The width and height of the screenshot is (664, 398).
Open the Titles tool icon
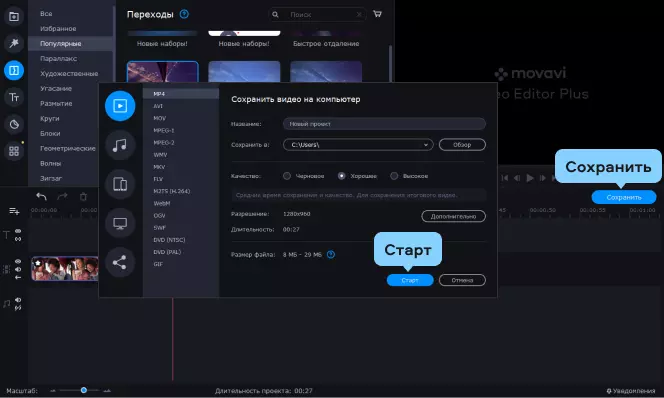coord(14,97)
